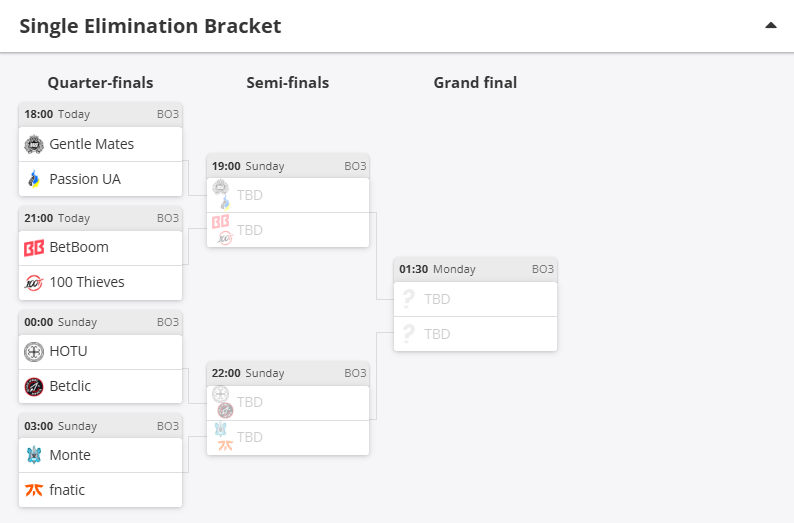Collapse the Single Elimination Bracket section
Image resolution: width=794 pixels, height=523 pixels.
tap(770, 26)
